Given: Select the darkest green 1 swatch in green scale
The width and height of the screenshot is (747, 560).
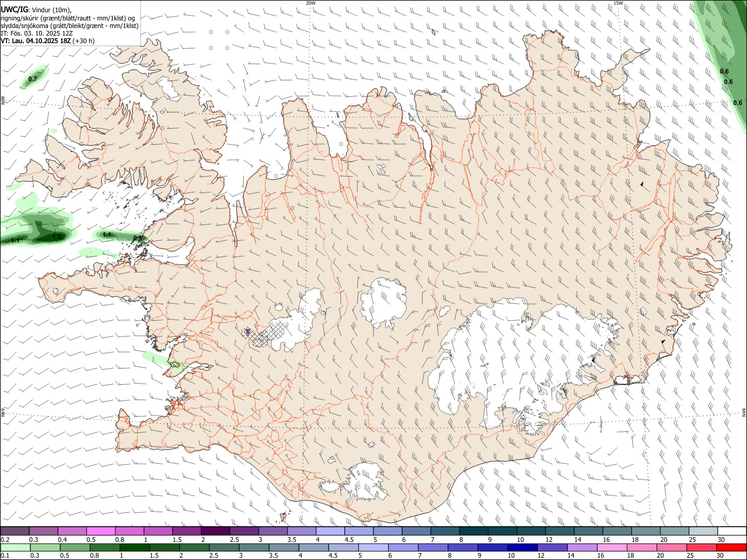Looking at the screenshot, I should 135,548.
